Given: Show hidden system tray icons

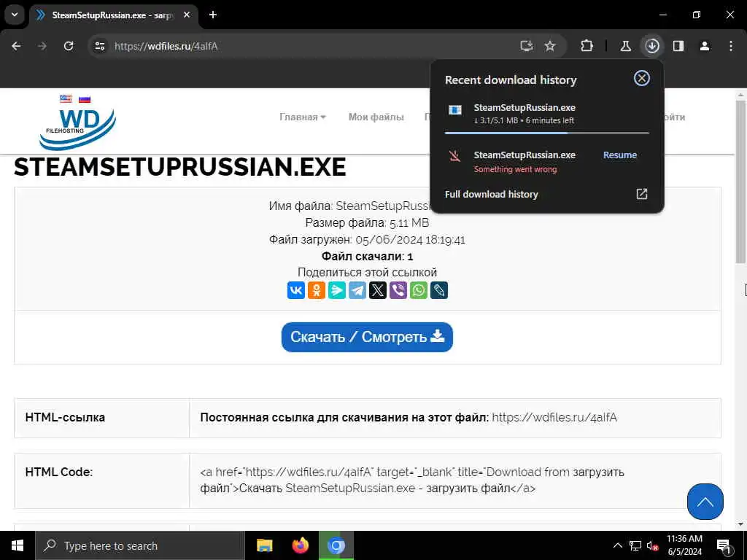Looking at the screenshot, I should (x=617, y=545).
